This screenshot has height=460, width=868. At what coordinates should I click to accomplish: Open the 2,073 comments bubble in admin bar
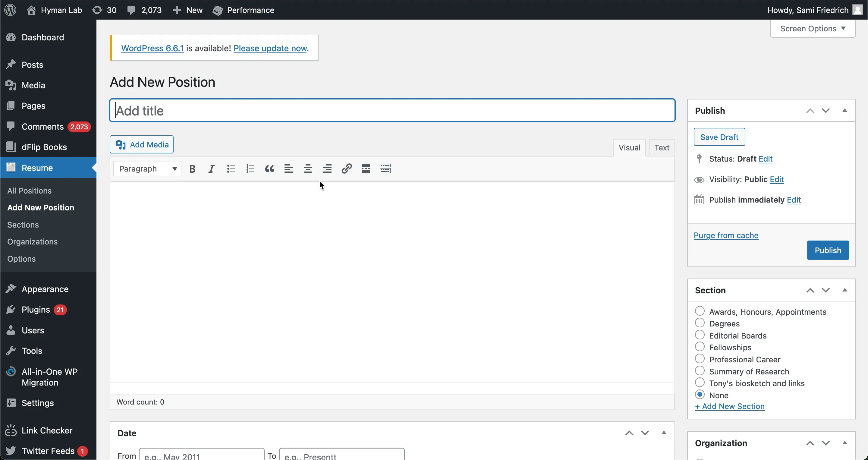point(144,10)
